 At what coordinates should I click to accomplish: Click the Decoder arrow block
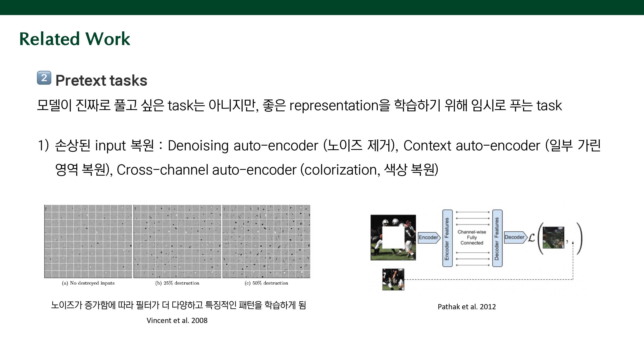tap(515, 237)
